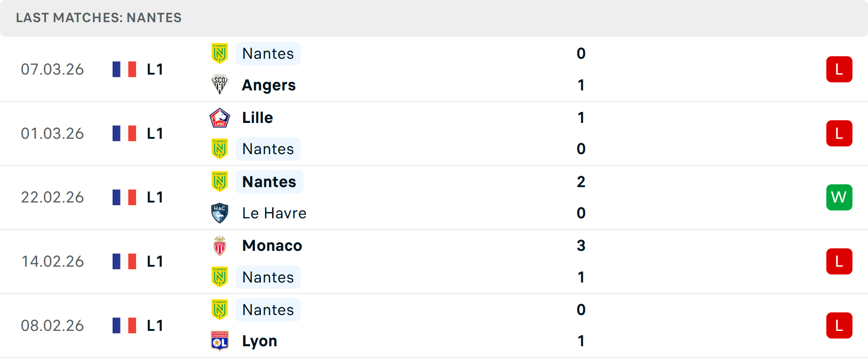868x358 pixels.
Task: Click the bold Nantes name versus Le Havre
Action: click(x=269, y=182)
